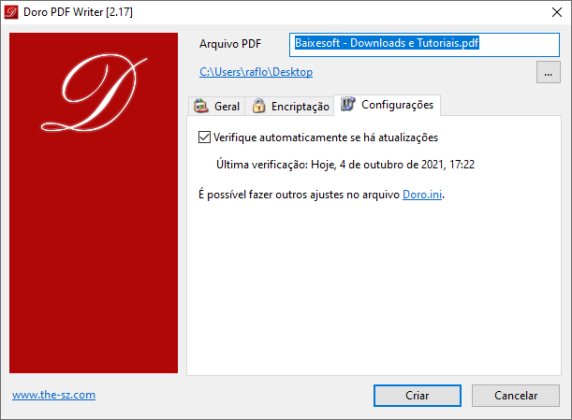Create the PDF with Criar button

pos(417,395)
